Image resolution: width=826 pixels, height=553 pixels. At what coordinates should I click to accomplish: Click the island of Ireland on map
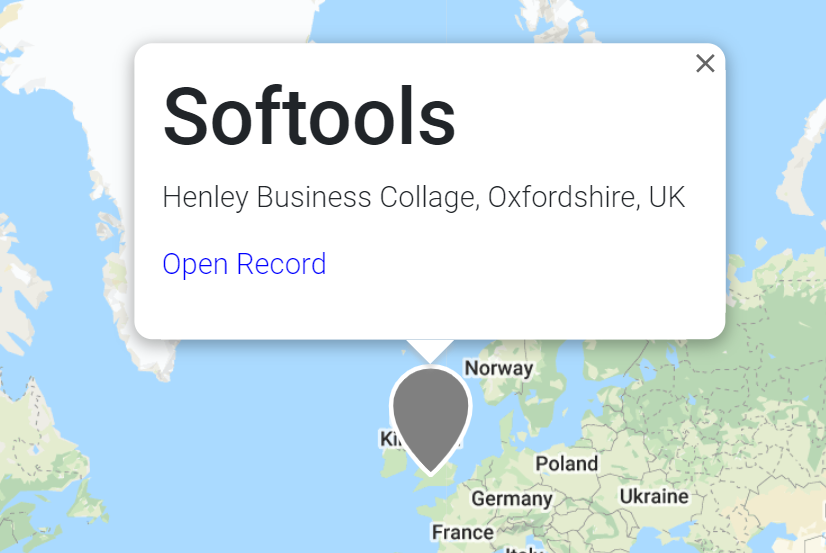point(393,463)
